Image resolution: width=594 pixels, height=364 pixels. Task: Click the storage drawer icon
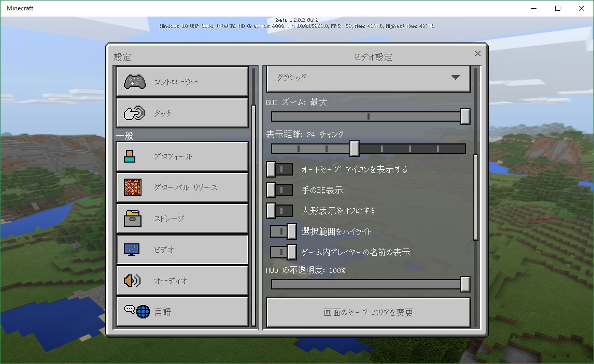[x=133, y=219]
